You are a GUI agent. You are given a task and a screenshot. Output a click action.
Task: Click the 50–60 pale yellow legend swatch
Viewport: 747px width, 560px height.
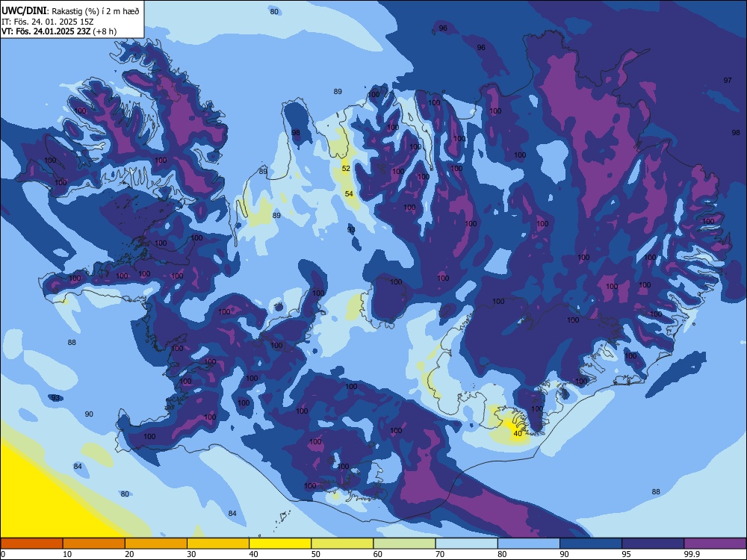pyautogui.click(x=342, y=544)
